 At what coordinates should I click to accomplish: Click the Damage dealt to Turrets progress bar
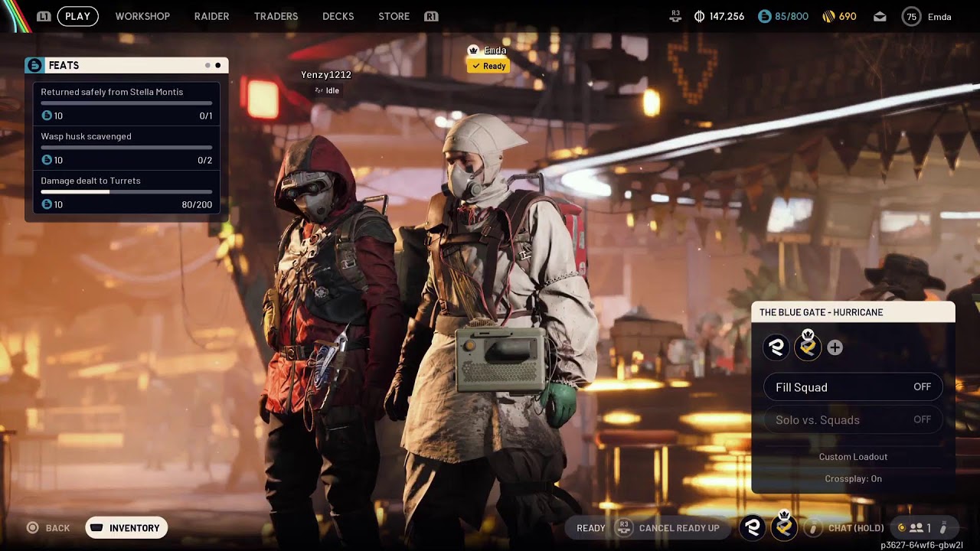(x=126, y=191)
